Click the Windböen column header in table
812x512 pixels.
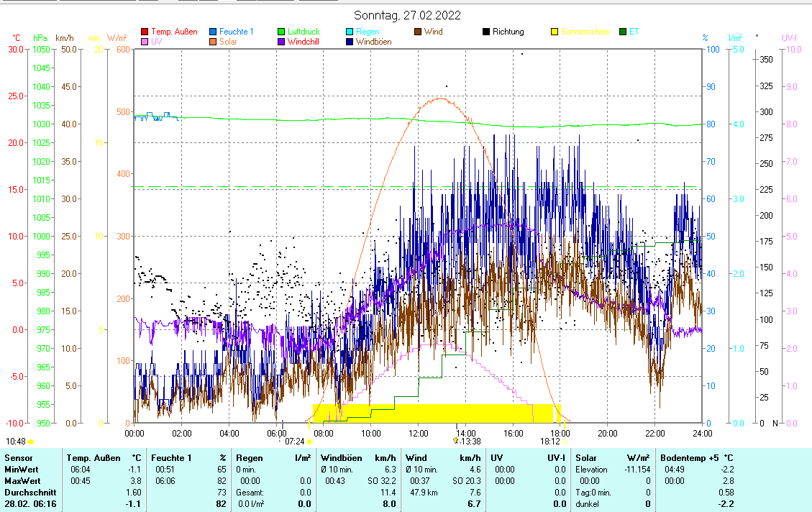pyautogui.click(x=342, y=458)
